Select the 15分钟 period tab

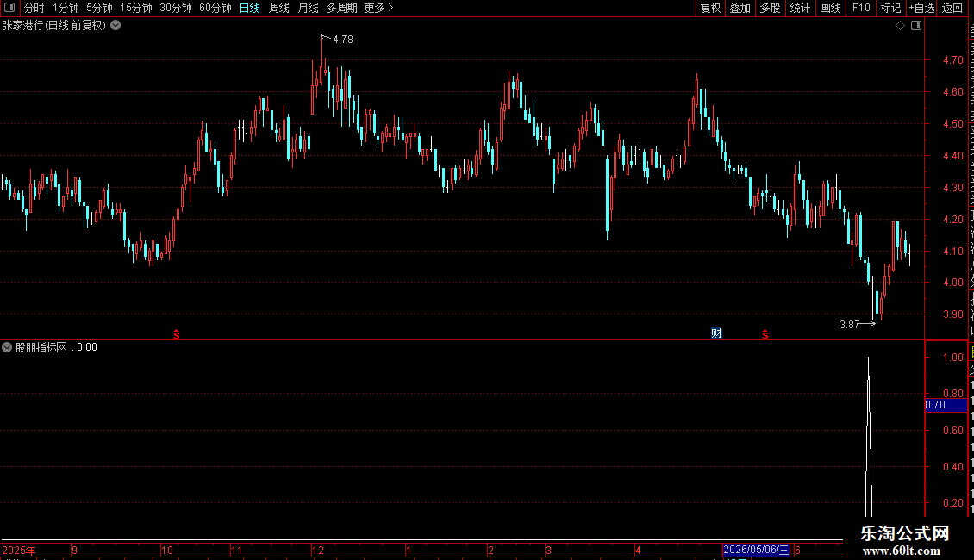[x=136, y=8]
